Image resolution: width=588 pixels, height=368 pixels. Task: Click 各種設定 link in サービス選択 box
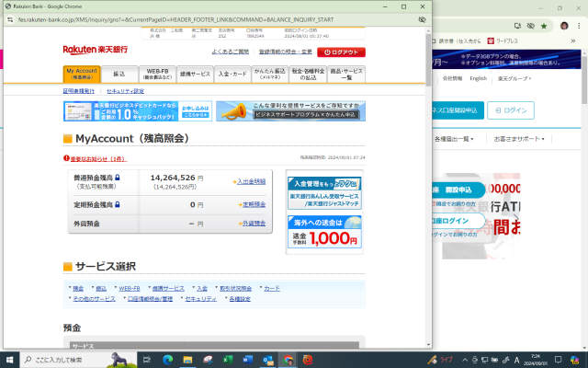click(240, 298)
